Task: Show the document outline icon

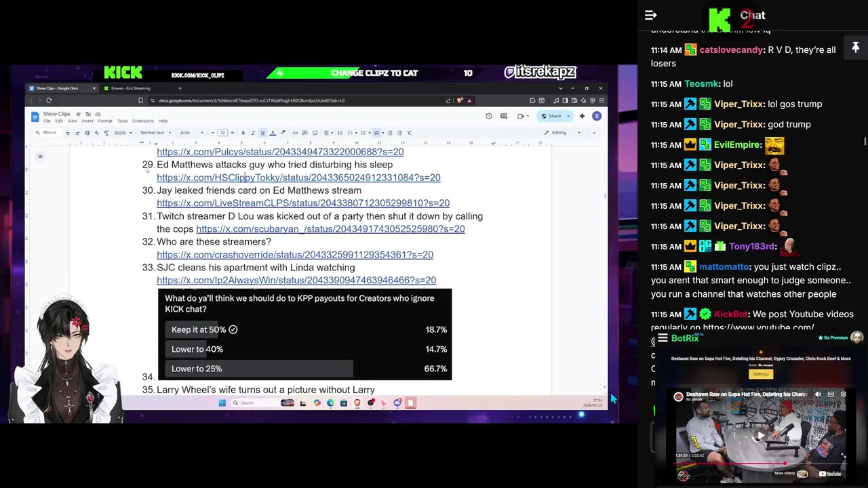Action: (40, 157)
